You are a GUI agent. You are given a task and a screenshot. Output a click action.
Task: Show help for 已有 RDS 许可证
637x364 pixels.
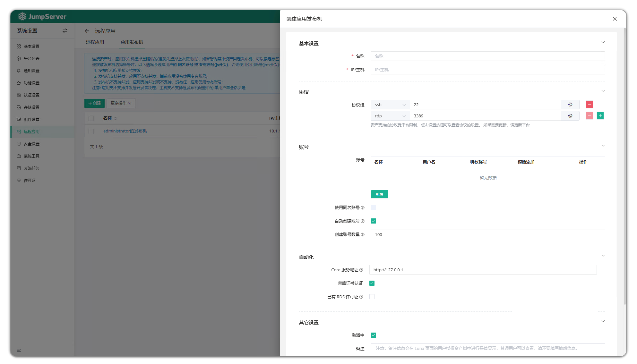tap(361, 297)
